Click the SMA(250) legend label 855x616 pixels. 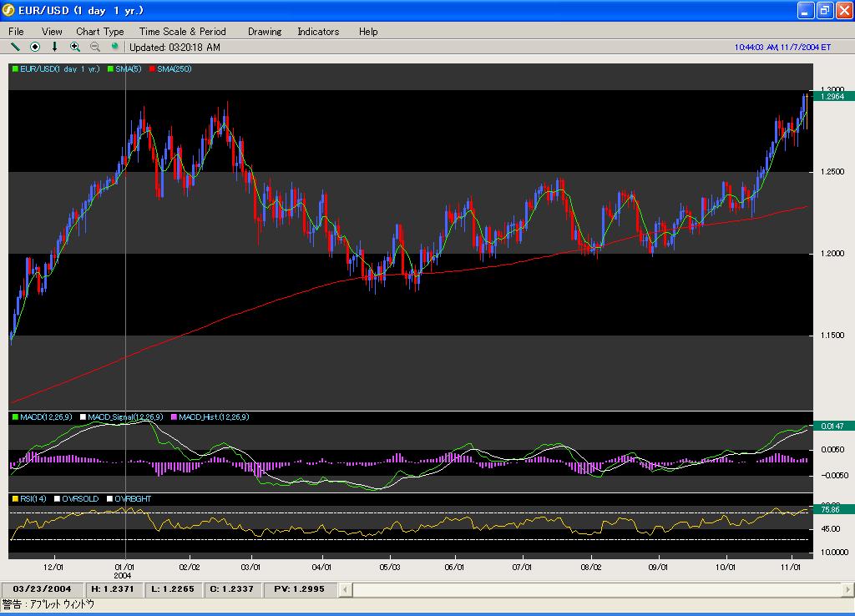coord(175,68)
